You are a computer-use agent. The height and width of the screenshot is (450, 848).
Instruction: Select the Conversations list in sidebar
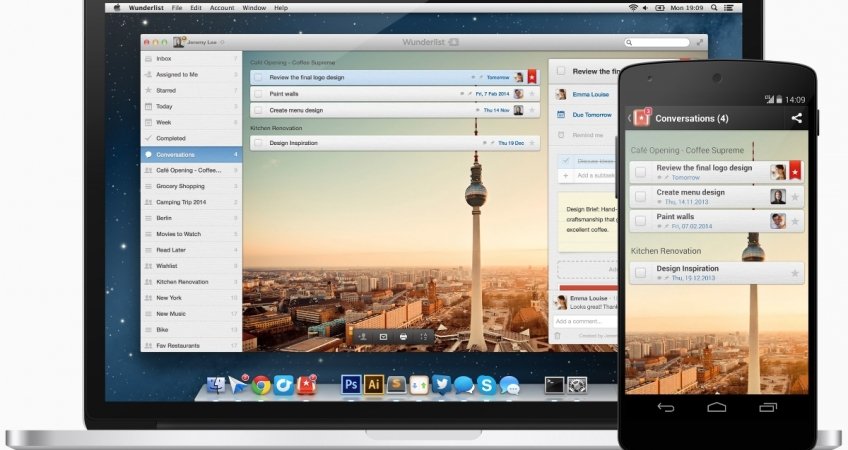pos(191,155)
